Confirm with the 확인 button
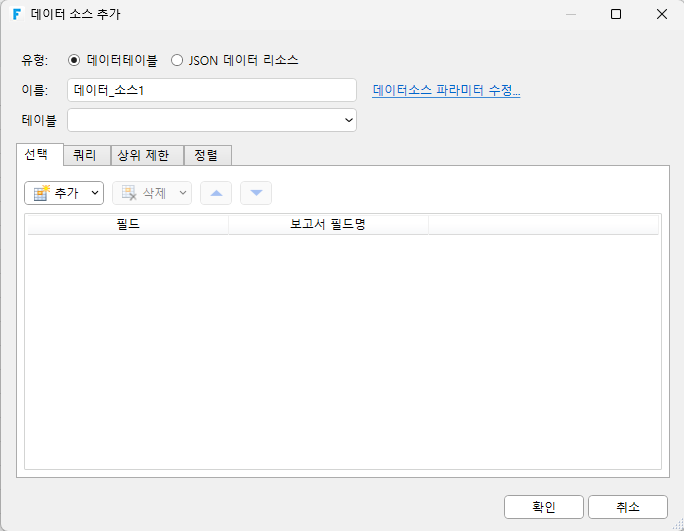684x531 pixels. (x=544, y=507)
